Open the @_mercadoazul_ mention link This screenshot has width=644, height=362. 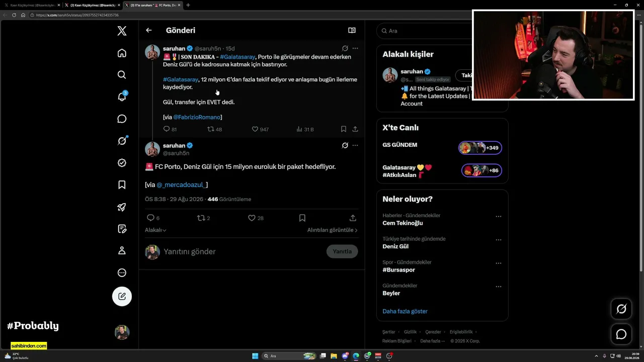[181, 185]
